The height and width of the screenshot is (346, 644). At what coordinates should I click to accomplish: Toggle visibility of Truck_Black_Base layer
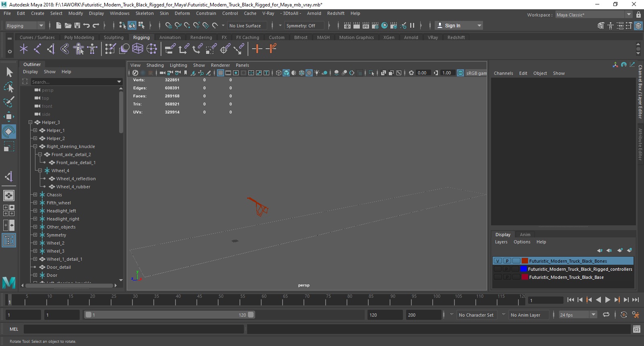click(x=498, y=277)
